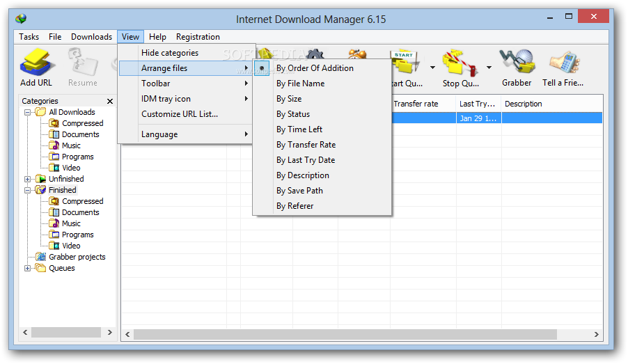Click the download list horizontal scrollbar

point(345,334)
